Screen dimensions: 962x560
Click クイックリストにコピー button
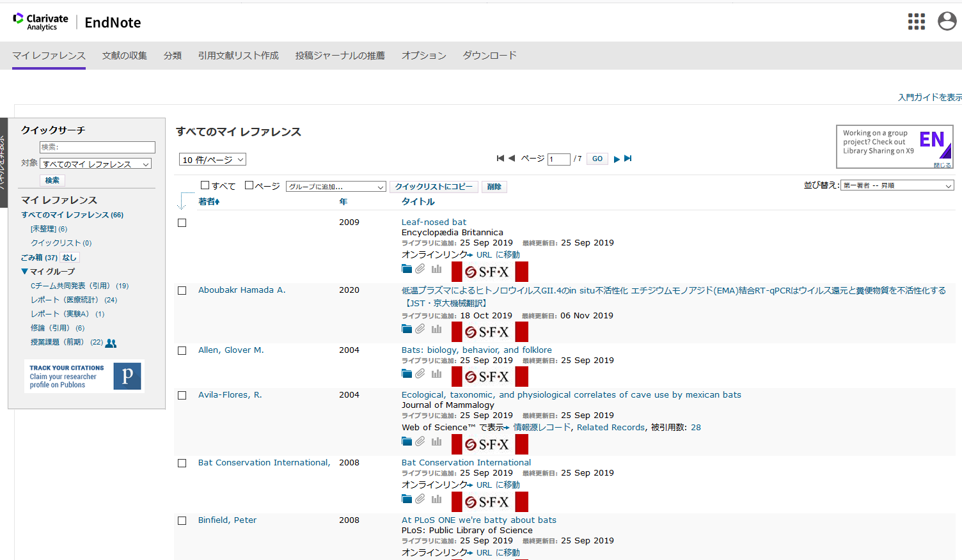pos(434,187)
